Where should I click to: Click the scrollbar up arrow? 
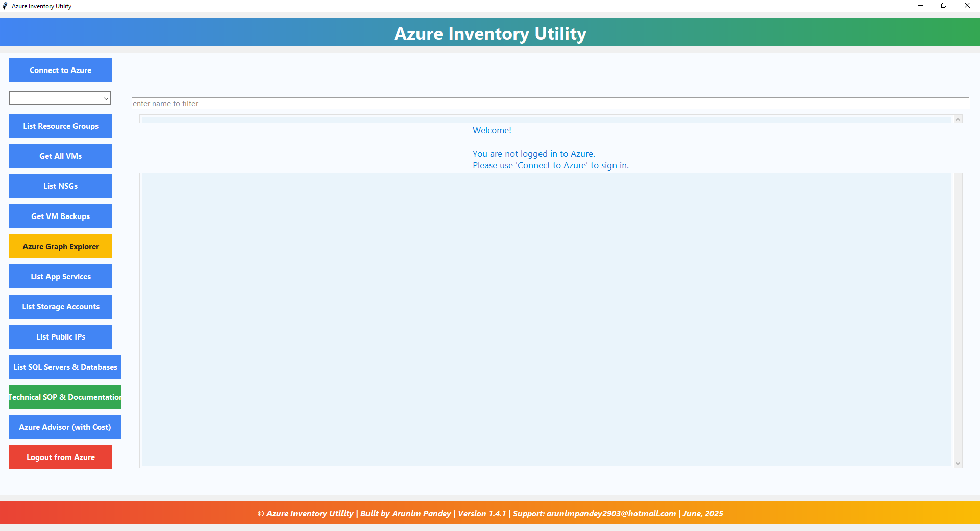pyautogui.click(x=958, y=119)
